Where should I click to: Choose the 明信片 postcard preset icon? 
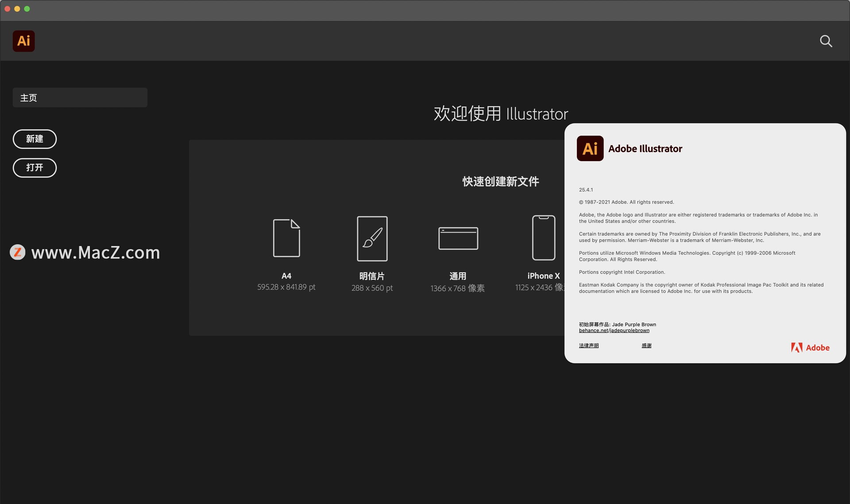(372, 239)
